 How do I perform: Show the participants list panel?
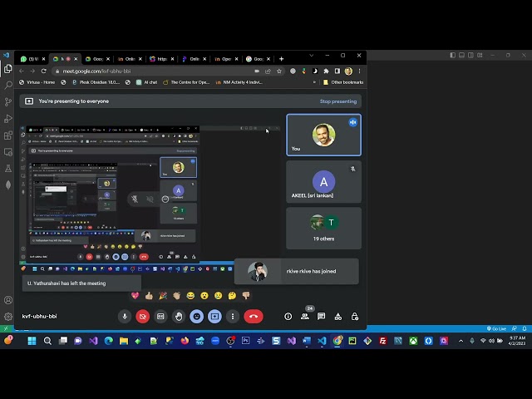305,317
